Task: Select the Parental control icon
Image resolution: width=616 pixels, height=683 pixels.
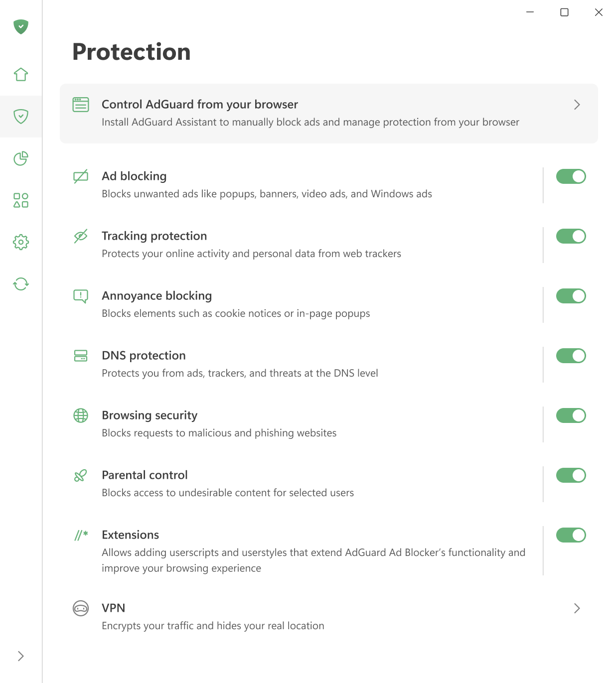Action: 80,475
